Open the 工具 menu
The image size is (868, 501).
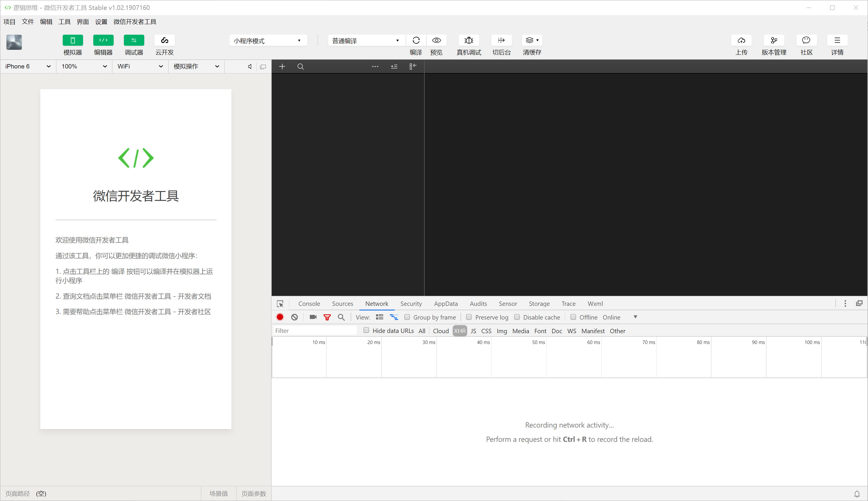pos(64,22)
